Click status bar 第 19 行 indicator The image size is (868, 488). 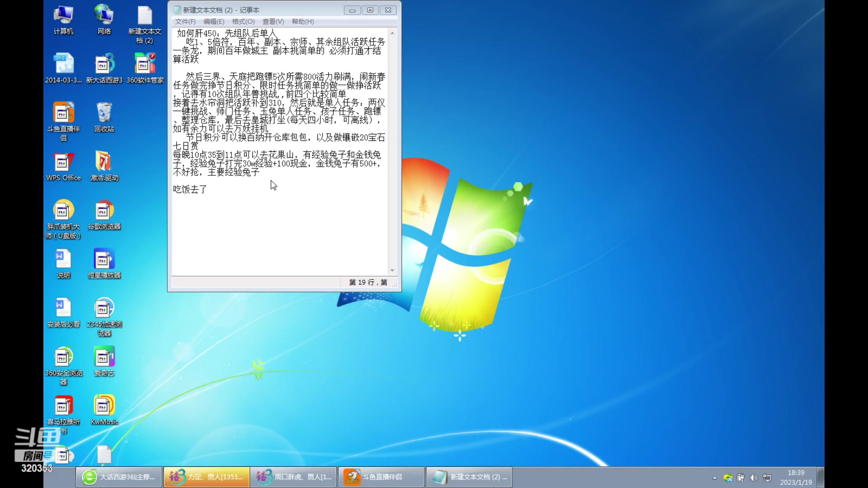368,282
